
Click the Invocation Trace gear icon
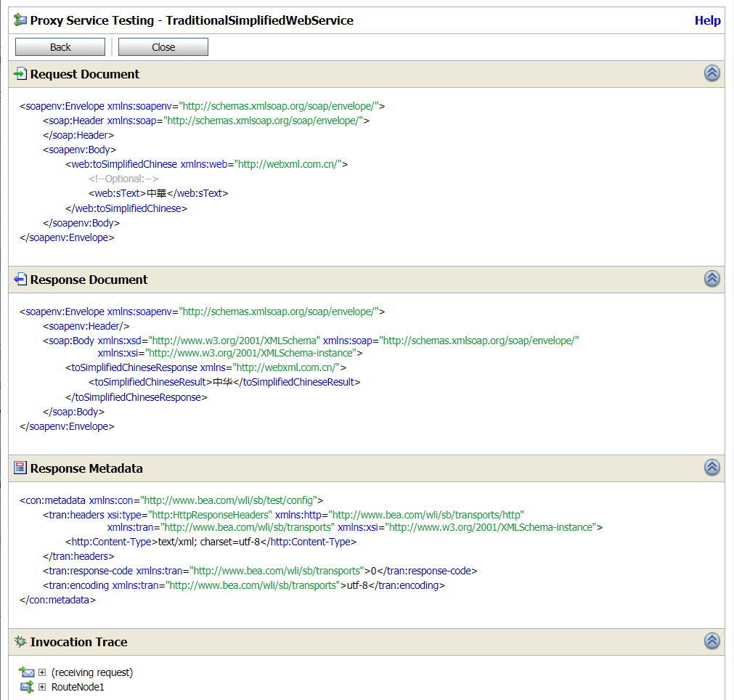[x=20, y=641]
